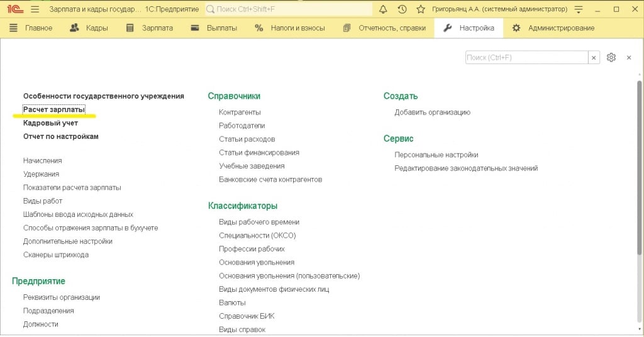
Task: Open Персональные настройки
Action: click(x=436, y=155)
